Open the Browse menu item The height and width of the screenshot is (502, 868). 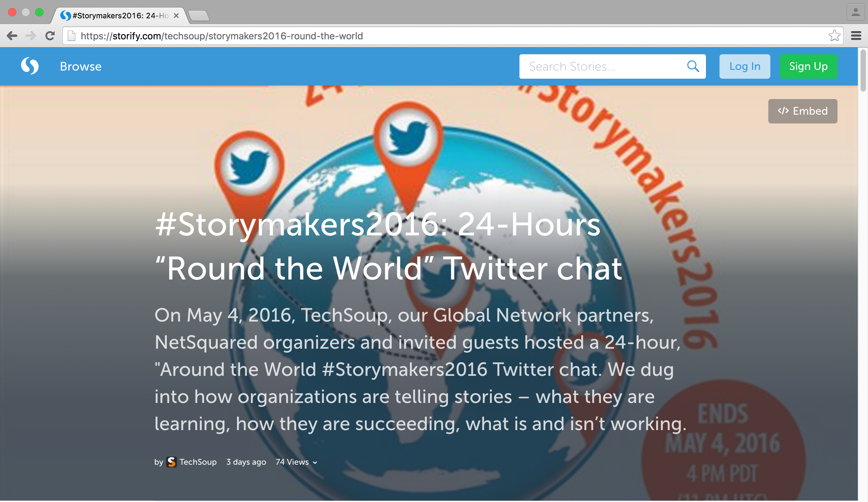(x=81, y=66)
